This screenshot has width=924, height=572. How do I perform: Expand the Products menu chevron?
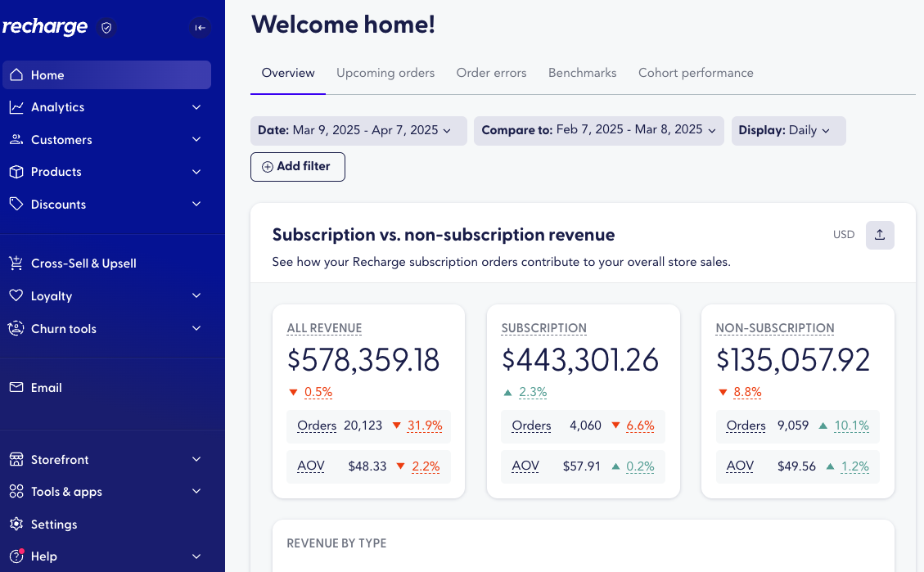click(x=196, y=172)
